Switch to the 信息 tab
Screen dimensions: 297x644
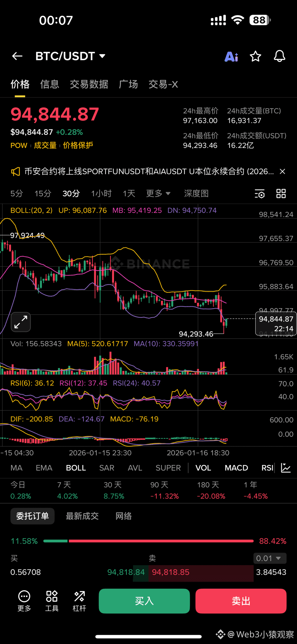[x=49, y=84]
